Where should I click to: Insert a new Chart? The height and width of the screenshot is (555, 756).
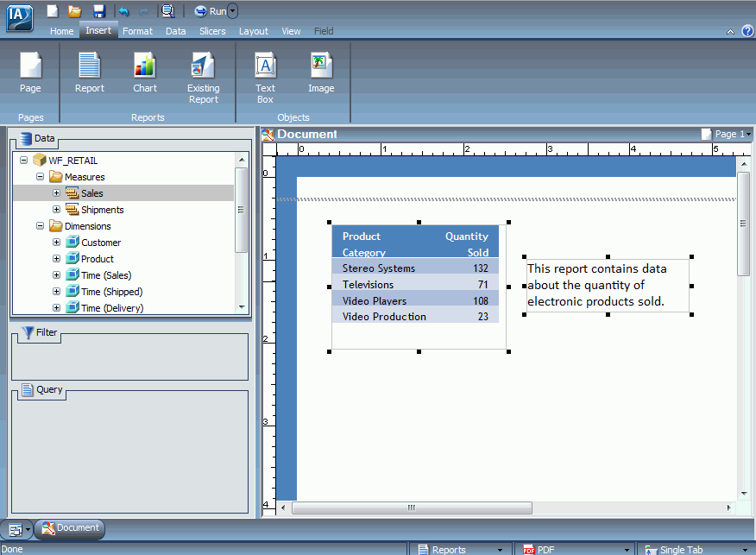[x=145, y=73]
